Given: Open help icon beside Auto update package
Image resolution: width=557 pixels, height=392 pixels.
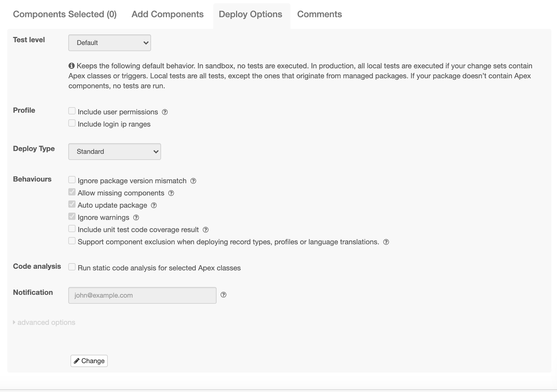Looking at the screenshot, I should pos(154,205).
